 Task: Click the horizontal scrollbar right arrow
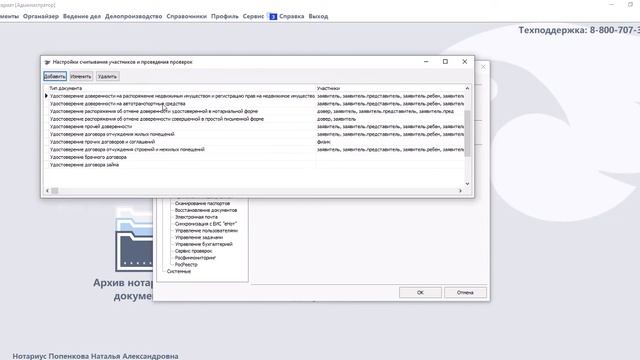click(x=460, y=191)
